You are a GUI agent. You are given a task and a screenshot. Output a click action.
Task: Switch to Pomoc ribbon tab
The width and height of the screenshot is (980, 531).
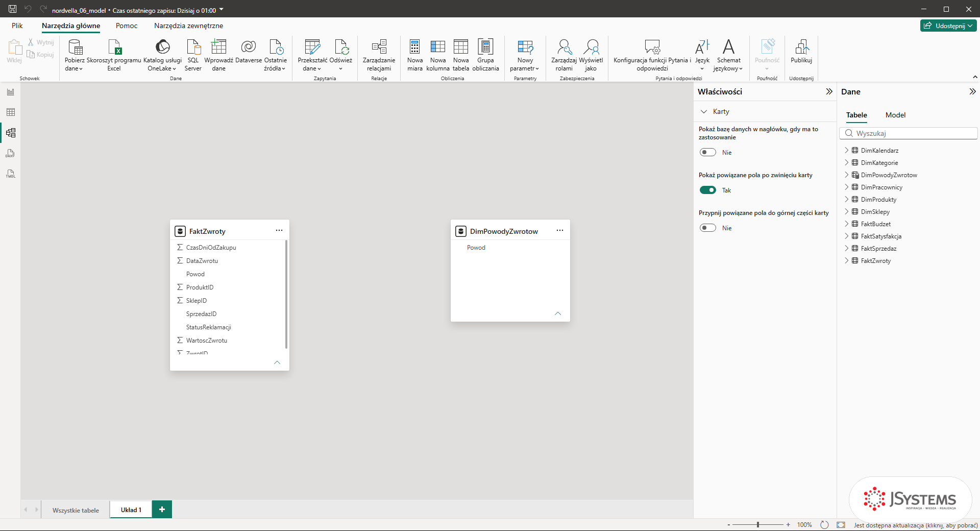[127, 26]
